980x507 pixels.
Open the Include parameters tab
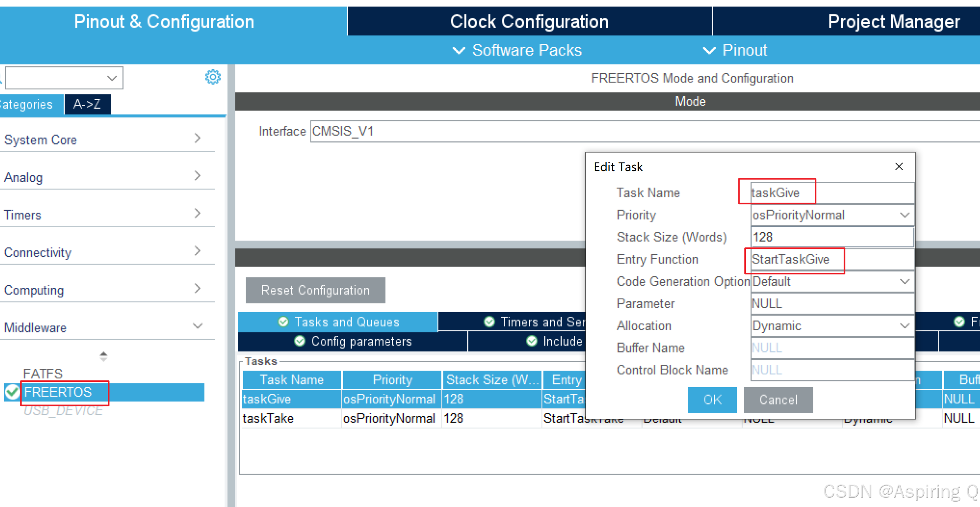[527, 341]
